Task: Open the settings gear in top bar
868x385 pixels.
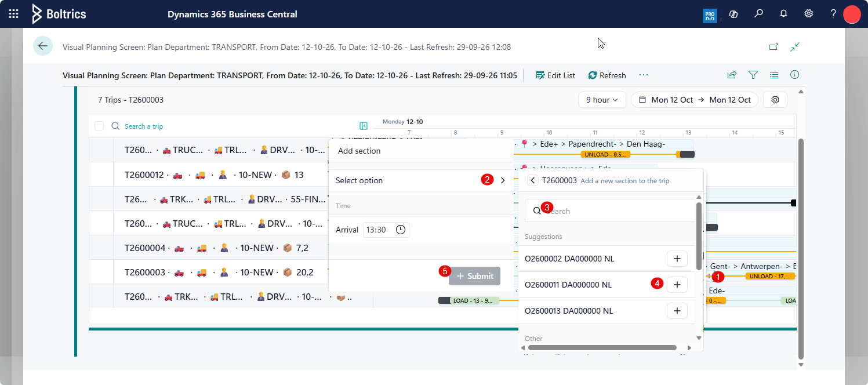Action: tap(808, 13)
